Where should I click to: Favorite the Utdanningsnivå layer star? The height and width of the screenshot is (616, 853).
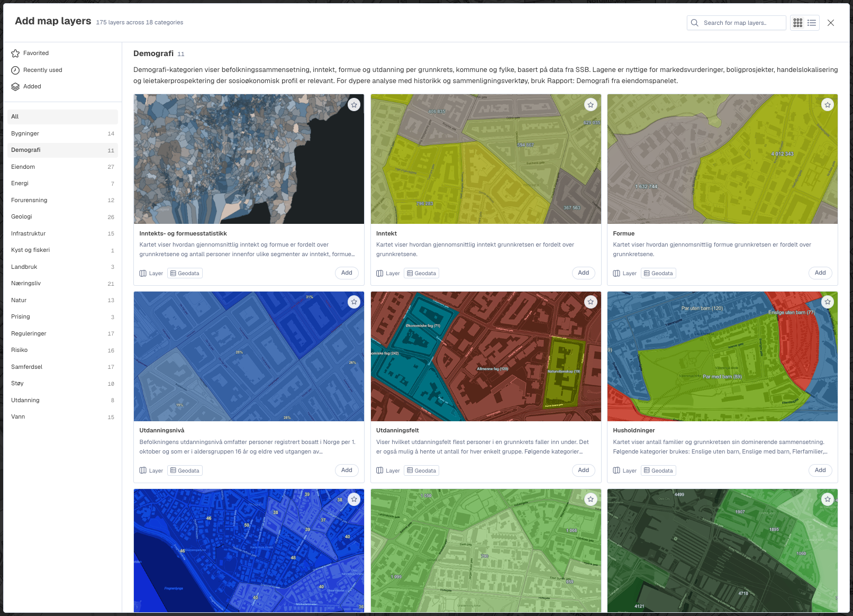[x=354, y=302]
